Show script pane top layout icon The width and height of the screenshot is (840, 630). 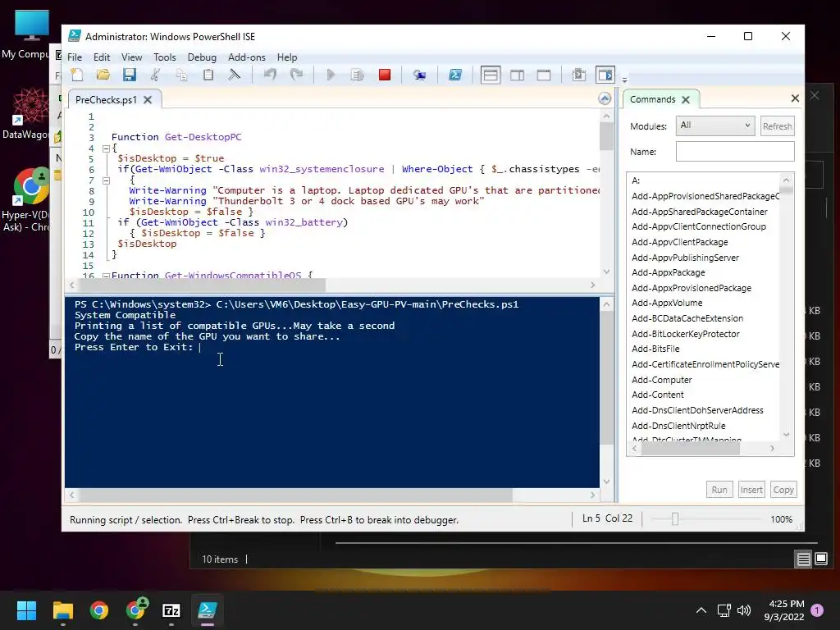click(491, 75)
